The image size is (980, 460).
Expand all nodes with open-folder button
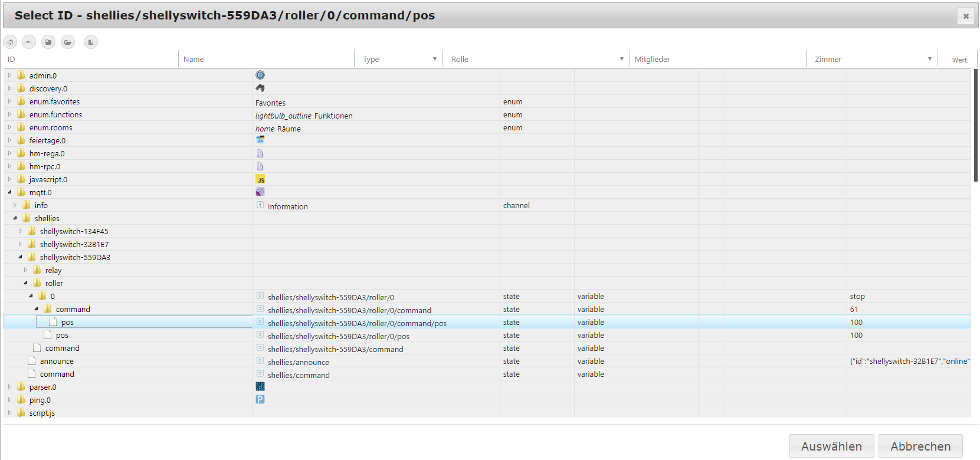pyautogui.click(x=68, y=42)
